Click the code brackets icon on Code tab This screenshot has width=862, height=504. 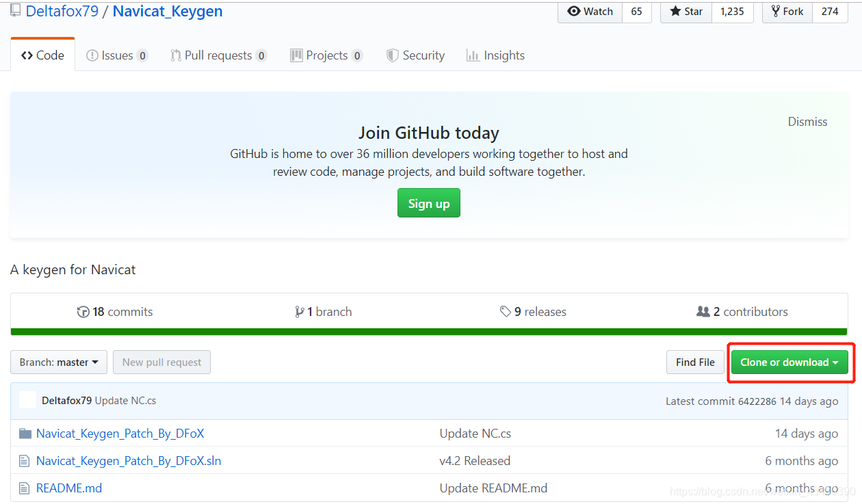27,55
